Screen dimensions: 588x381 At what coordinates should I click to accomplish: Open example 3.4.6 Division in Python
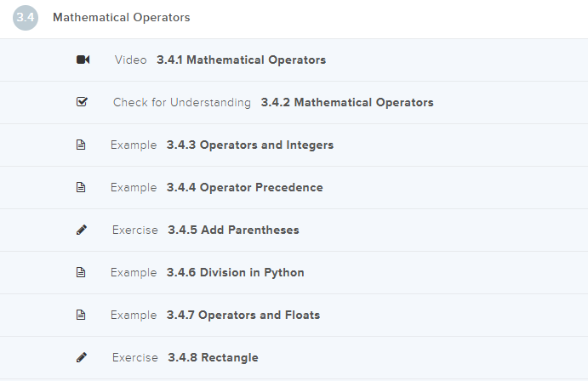click(236, 273)
